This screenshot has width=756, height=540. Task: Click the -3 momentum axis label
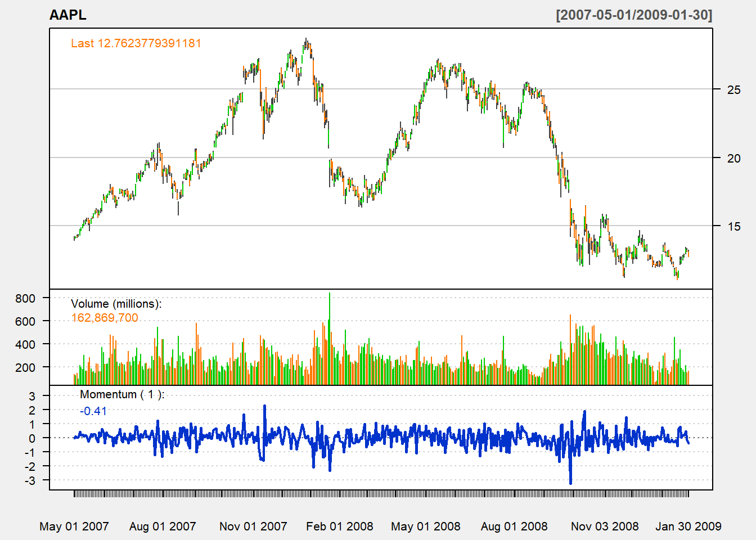pos(30,481)
